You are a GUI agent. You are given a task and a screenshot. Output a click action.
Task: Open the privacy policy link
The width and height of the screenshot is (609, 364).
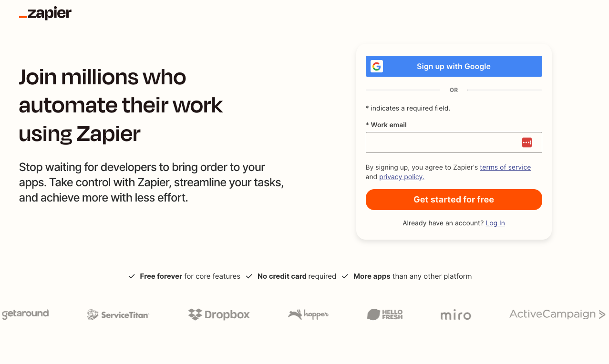[x=401, y=177]
